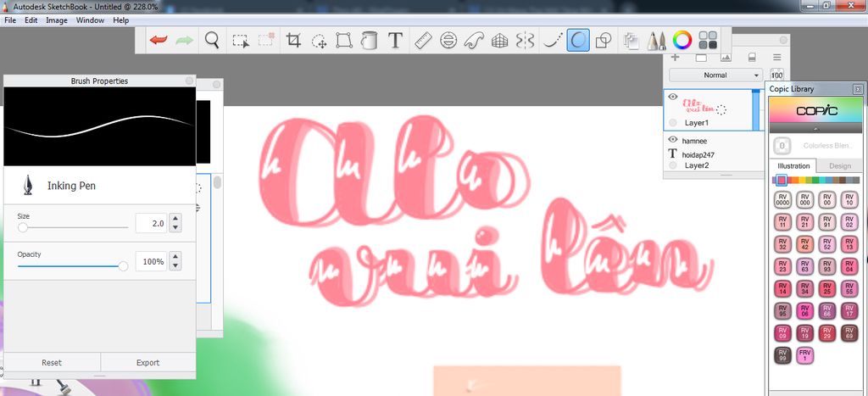Switch to the Illustration tab
The width and height of the screenshot is (868, 396).
[x=793, y=165]
